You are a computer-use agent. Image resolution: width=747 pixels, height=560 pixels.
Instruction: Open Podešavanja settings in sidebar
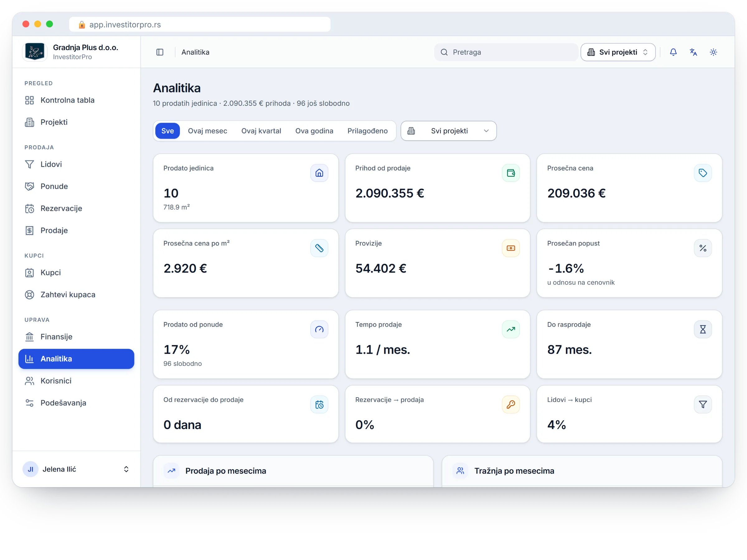tap(76, 403)
